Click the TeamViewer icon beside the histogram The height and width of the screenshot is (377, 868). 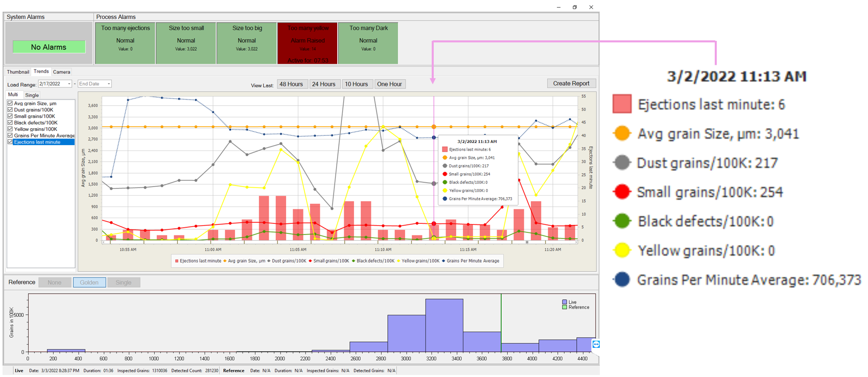(596, 344)
